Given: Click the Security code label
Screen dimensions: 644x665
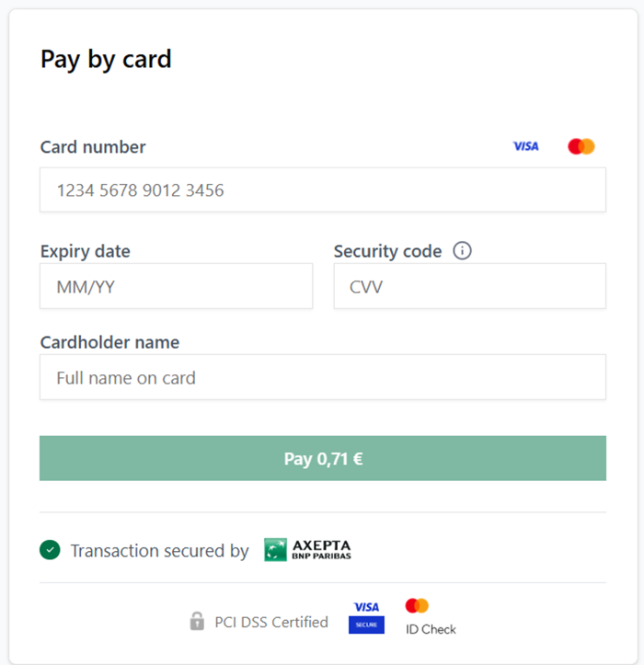Looking at the screenshot, I should (387, 251).
